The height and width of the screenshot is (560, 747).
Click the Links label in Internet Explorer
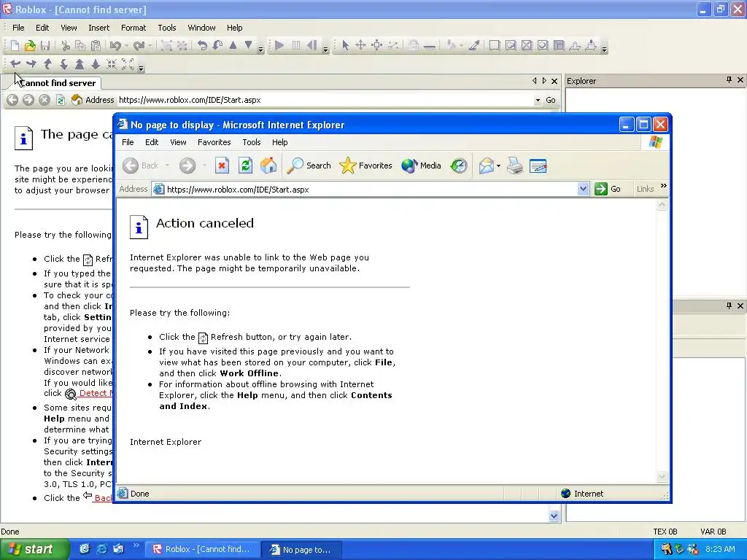tap(645, 189)
